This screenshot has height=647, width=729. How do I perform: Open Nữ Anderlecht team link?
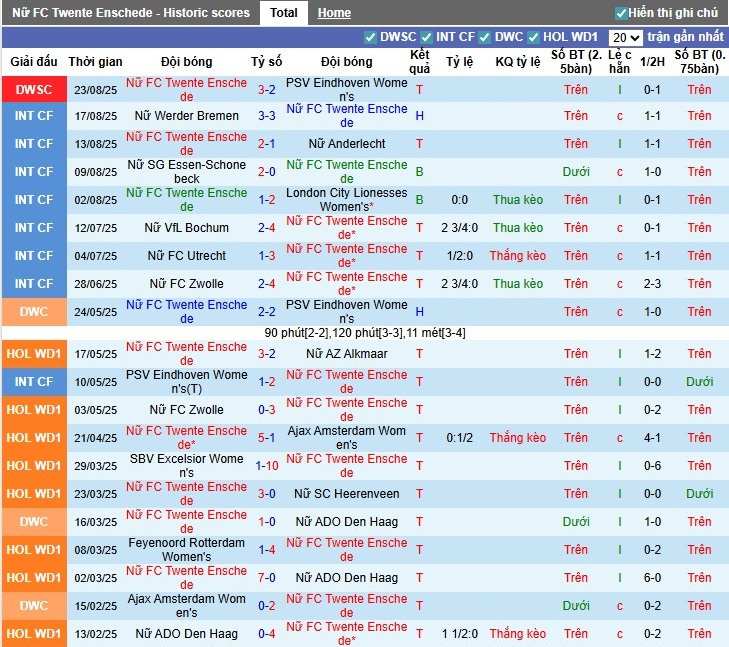[347, 144]
